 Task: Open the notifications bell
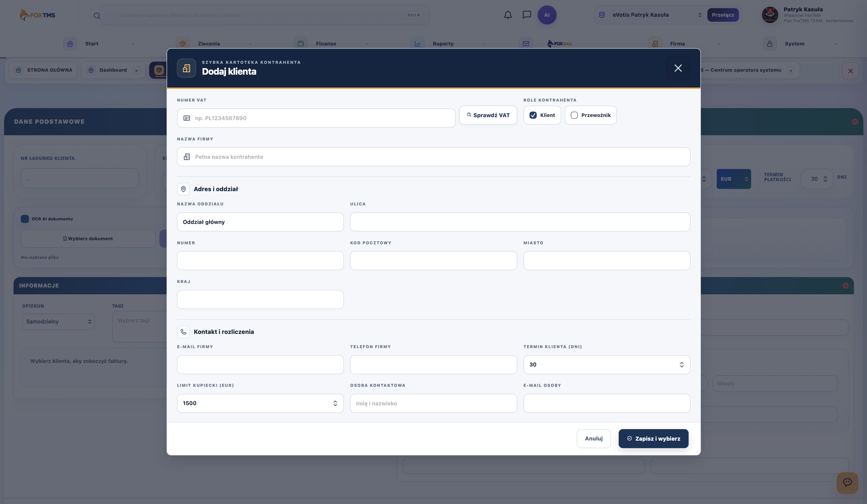508,15
